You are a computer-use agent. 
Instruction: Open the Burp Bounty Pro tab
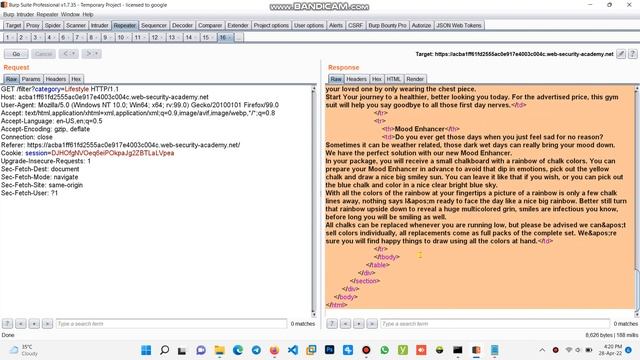(387, 25)
